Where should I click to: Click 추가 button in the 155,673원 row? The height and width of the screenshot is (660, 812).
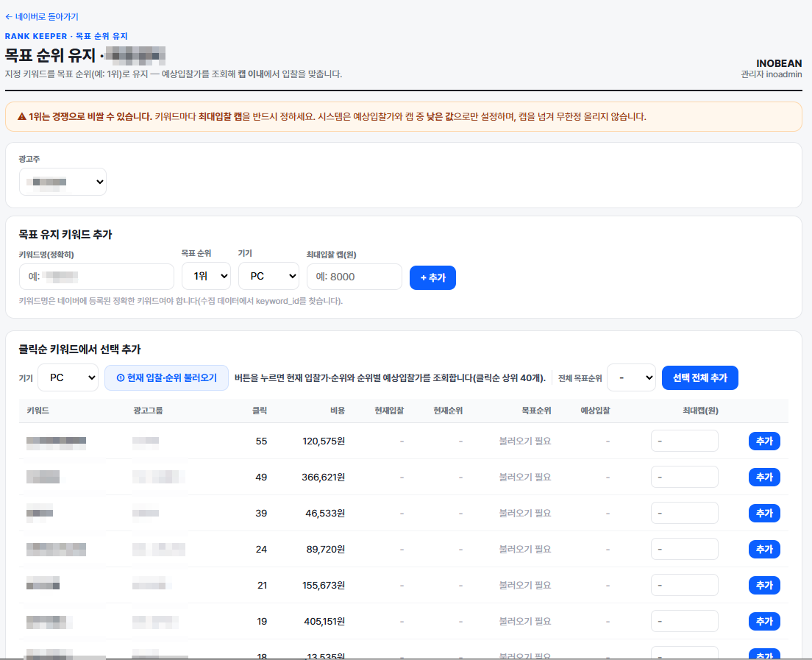click(x=764, y=585)
